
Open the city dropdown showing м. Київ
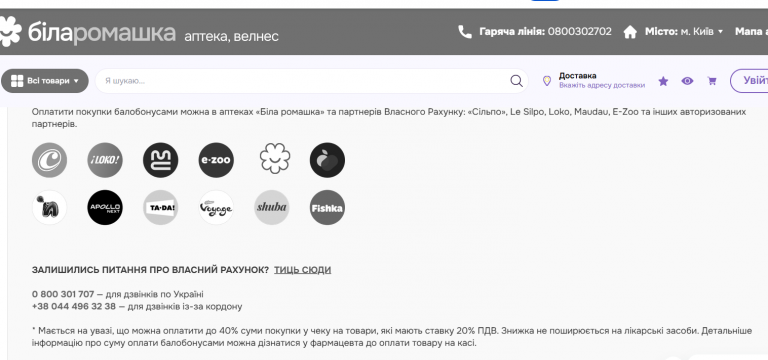tap(701, 32)
